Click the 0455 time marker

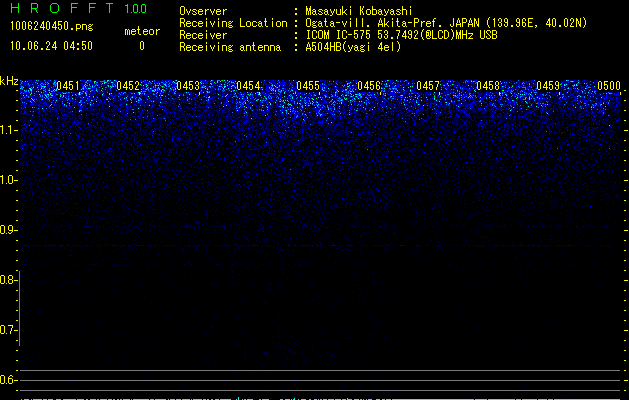(x=308, y=86)
